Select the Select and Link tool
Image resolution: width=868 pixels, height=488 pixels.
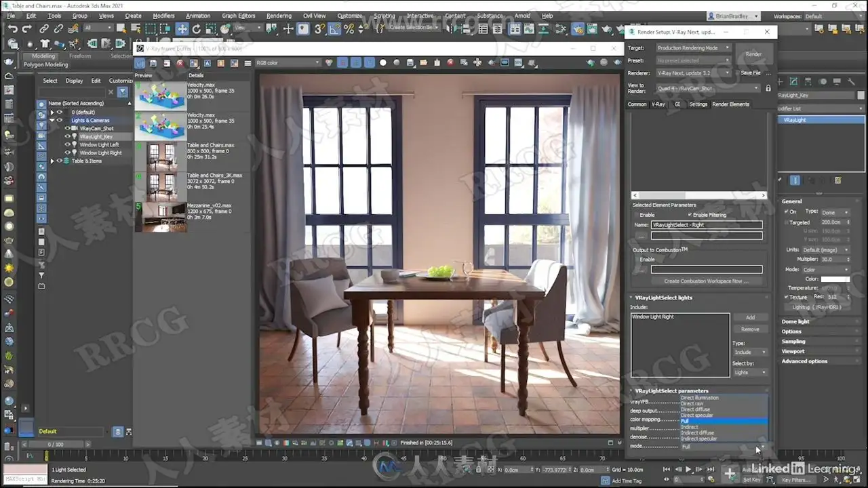pos(44,29)
